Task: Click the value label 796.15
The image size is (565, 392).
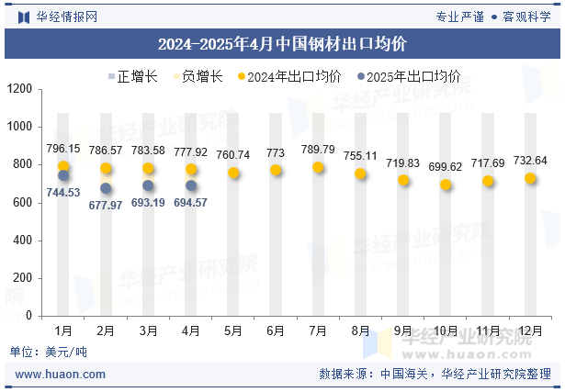Action: tap(63, 149)
